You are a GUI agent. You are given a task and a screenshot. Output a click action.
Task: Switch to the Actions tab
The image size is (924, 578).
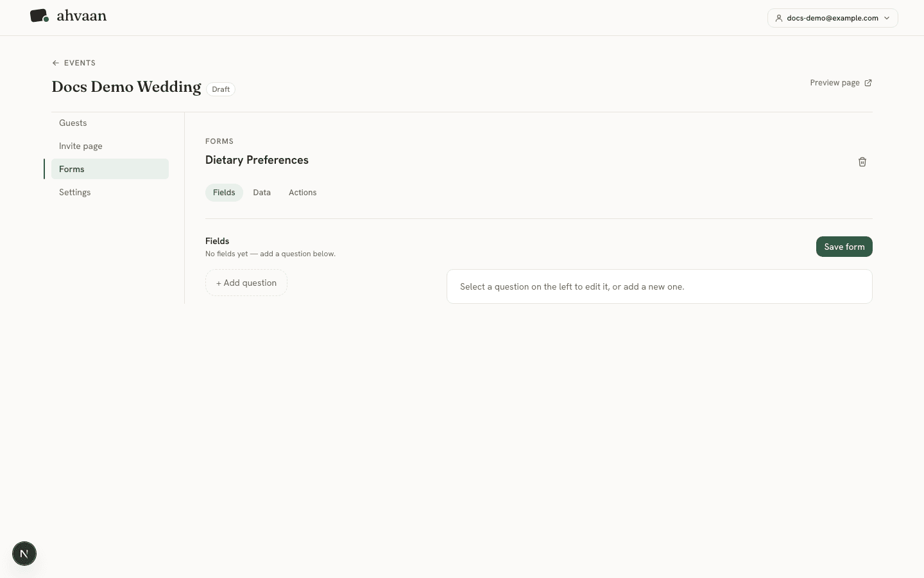pyautogui.click(x=303, y=193)
